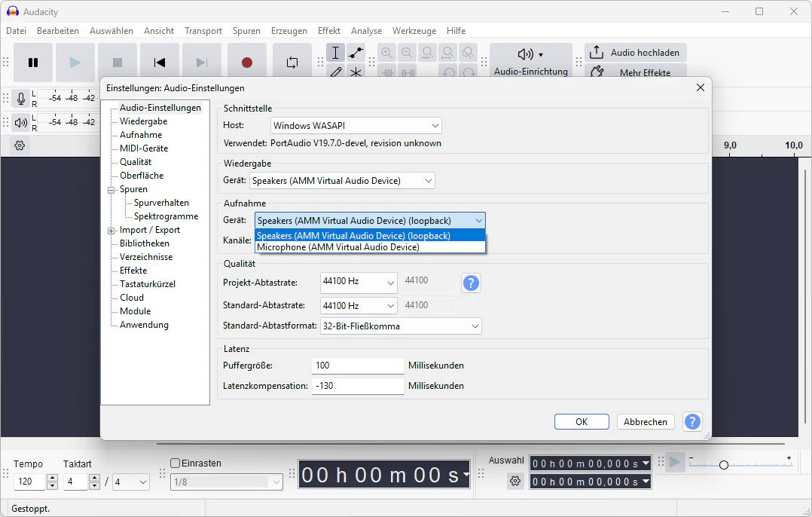This screenshot has width=812, height=517.
Task: Collapse the Spuren tree node
Action: click(111, 190)
